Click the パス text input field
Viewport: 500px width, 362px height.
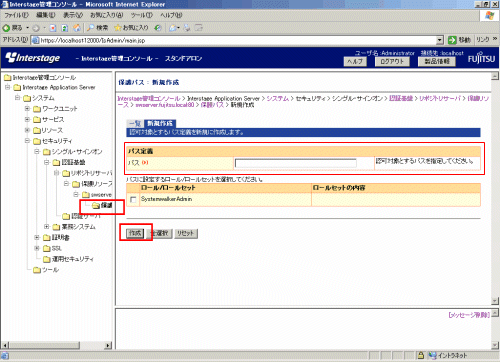[296, 163]
